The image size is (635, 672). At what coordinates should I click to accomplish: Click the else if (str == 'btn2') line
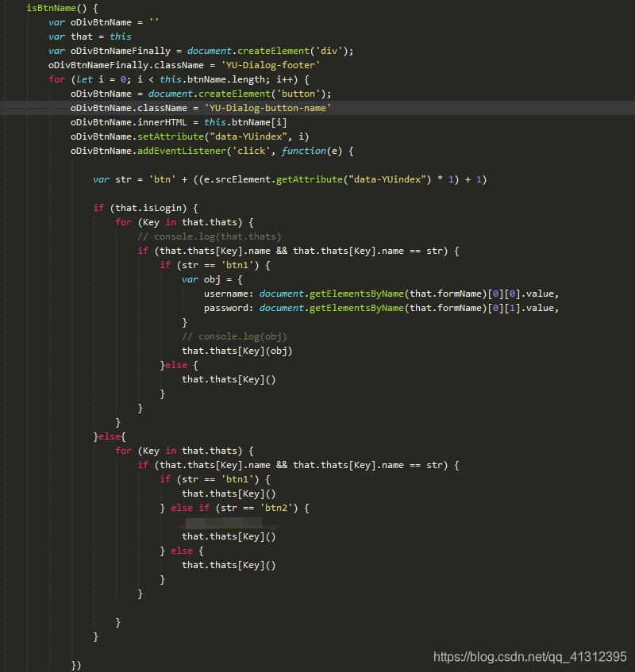point(234,508)
